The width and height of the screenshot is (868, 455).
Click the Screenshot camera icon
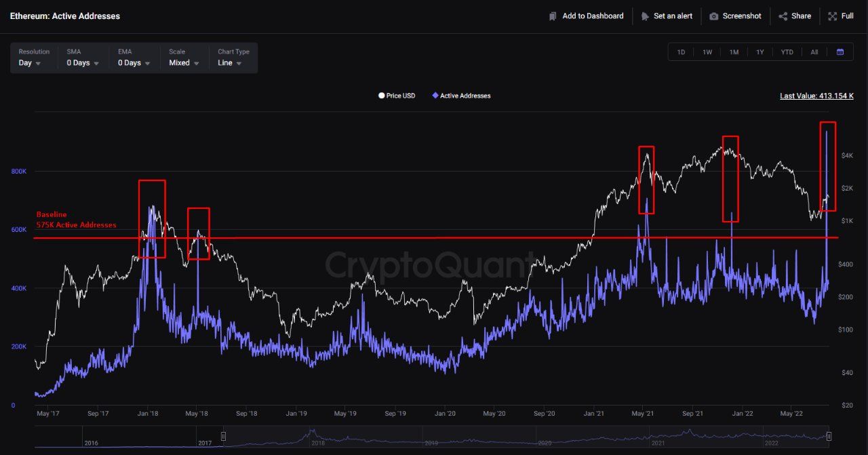pyautogui.click(x=713, y=16)
